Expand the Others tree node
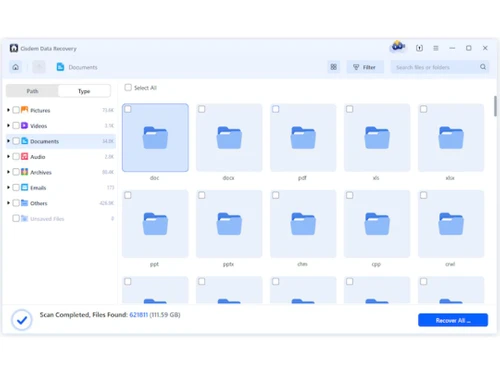 tap(8, 203)
